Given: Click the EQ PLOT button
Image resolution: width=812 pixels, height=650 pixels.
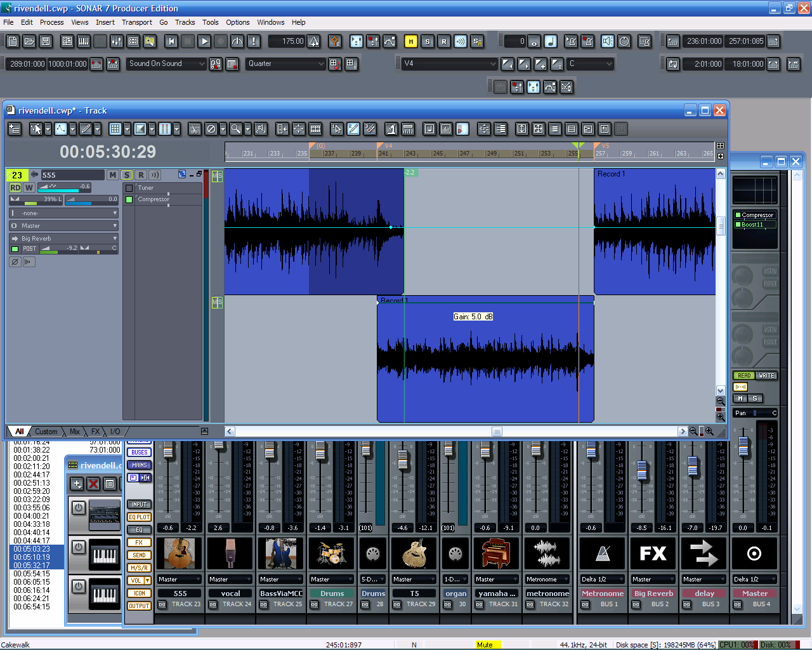Looking at the screenshot, I should (x=140, y=517).
